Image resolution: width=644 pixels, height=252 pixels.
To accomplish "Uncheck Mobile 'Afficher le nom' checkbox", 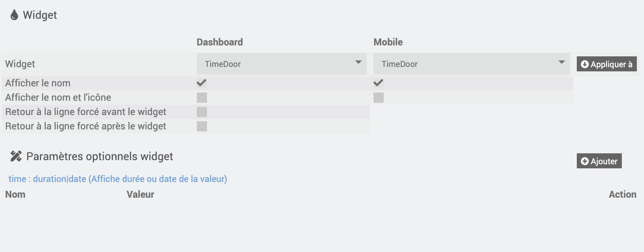I will pos(378,83).
